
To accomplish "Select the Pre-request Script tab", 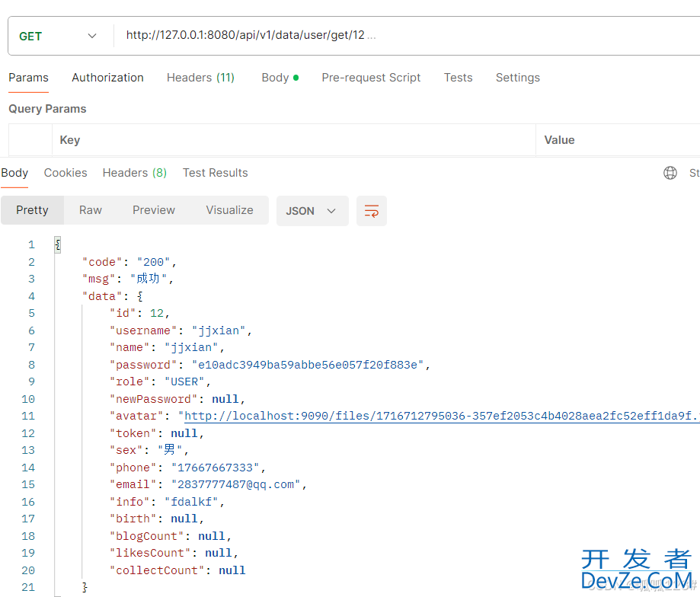I will pyautogui.click(x=371, y=78).
